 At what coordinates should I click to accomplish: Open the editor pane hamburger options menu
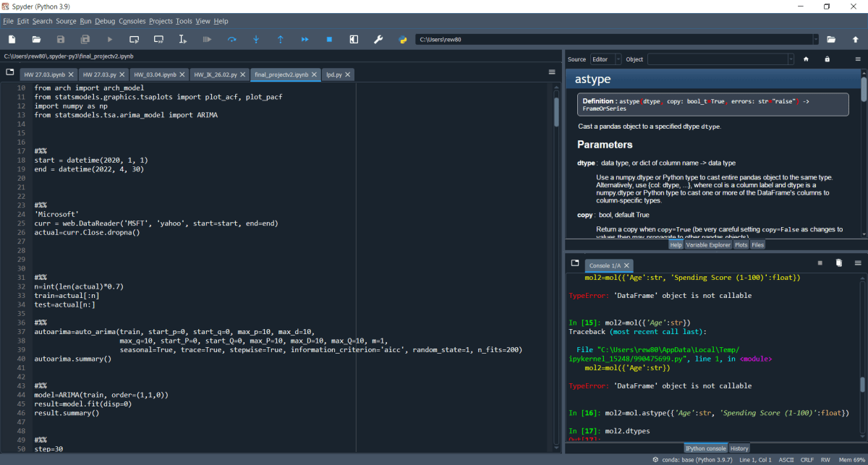552,72
